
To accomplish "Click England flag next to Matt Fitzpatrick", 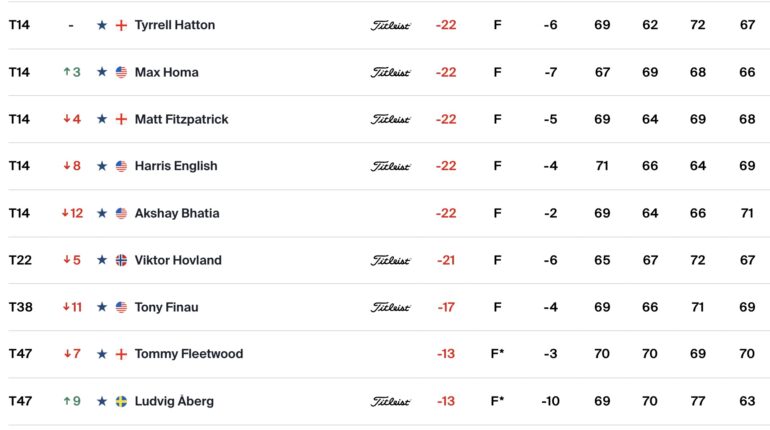I will click(121, 119).
